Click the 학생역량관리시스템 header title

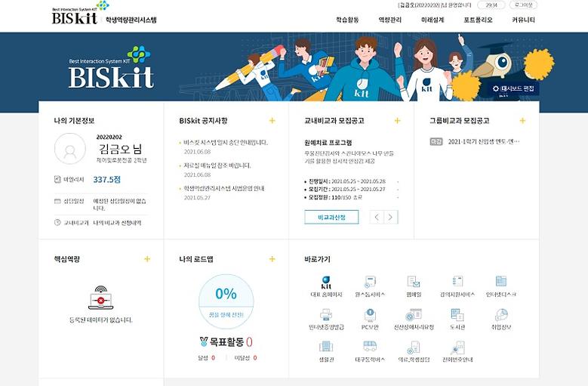(x=131, y=20)
